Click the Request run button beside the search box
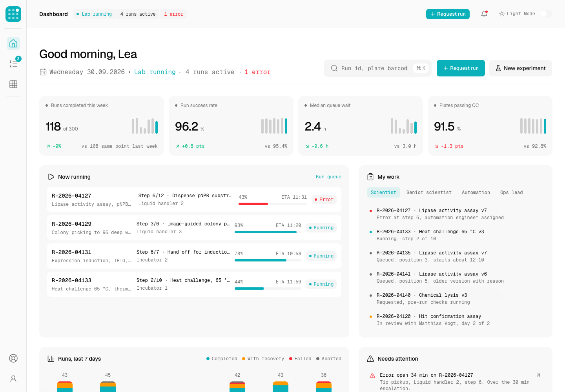 pyautogui.click(x=461, y=68)
